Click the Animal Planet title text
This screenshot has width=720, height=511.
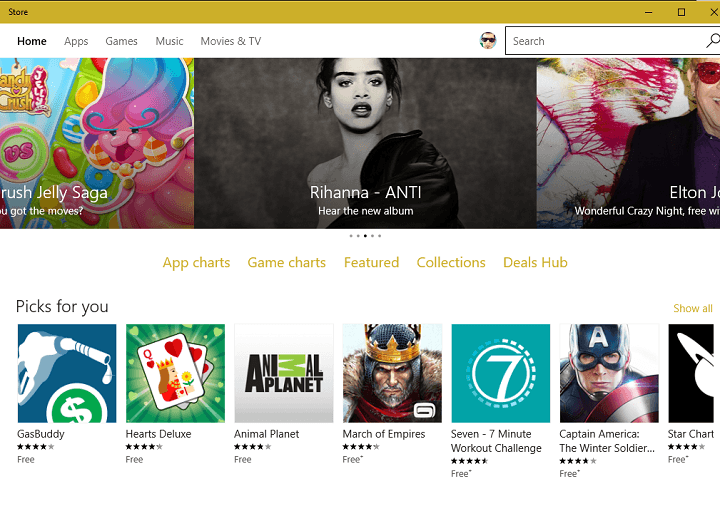point(266,434)
